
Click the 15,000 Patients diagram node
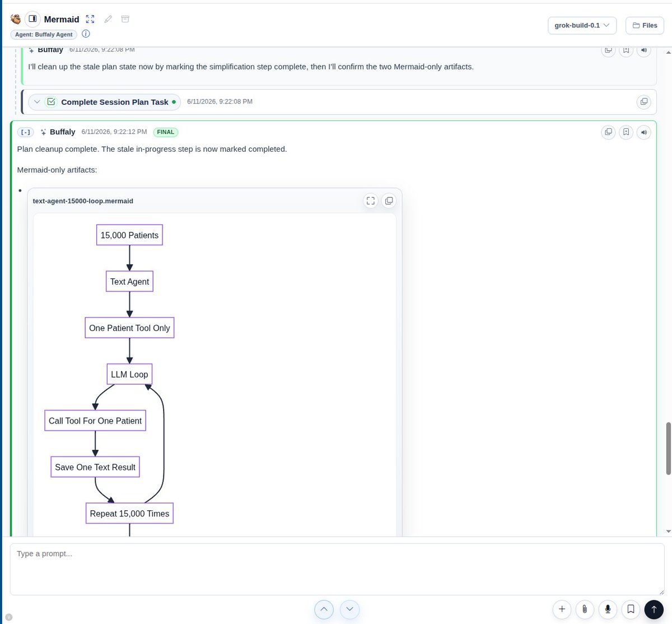129,235
